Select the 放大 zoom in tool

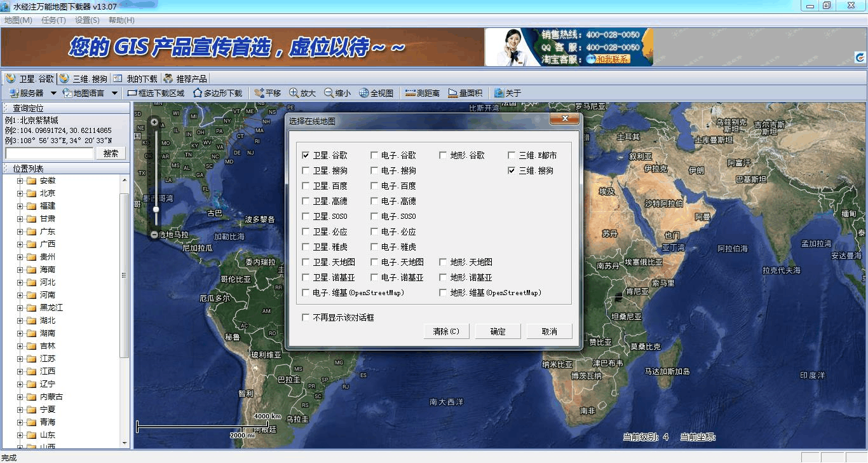click(x=302, y=93)
